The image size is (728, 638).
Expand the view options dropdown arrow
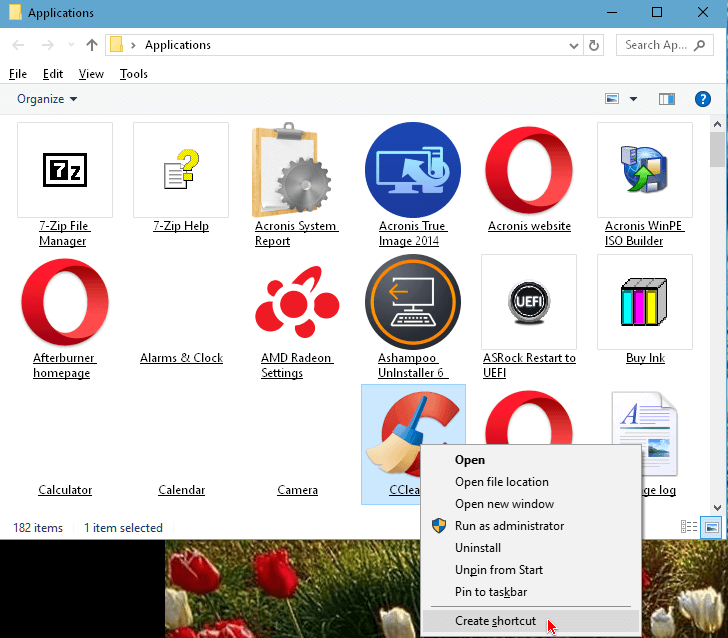[633, 99]
